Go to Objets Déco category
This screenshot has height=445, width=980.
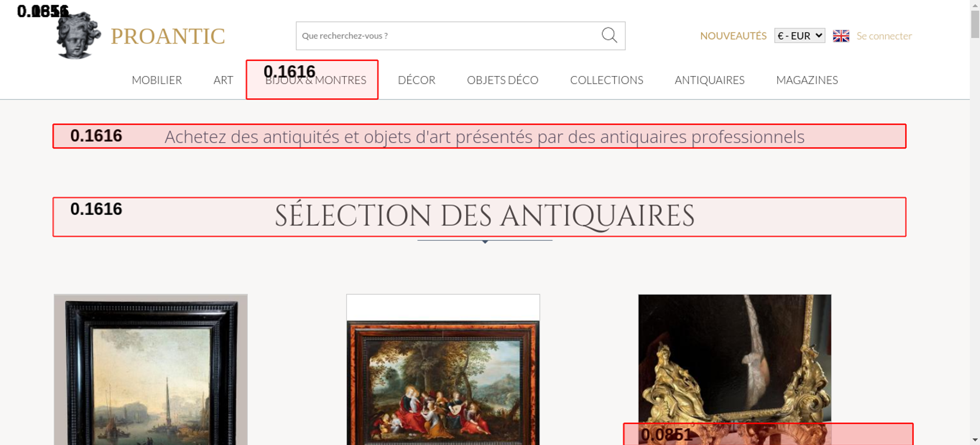coord(502,80)
